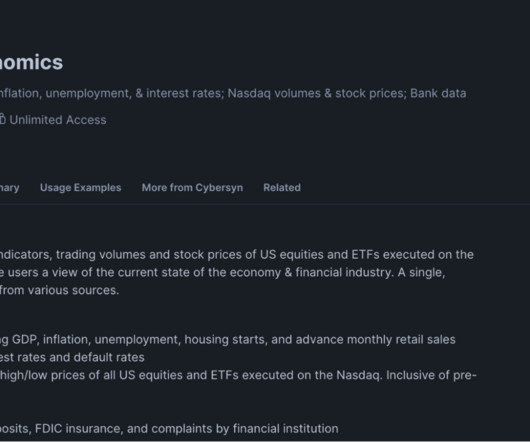Click the 'Inclusive of pre-' text fragment
Screen dimensions: 530x442
tap(431, 375)
